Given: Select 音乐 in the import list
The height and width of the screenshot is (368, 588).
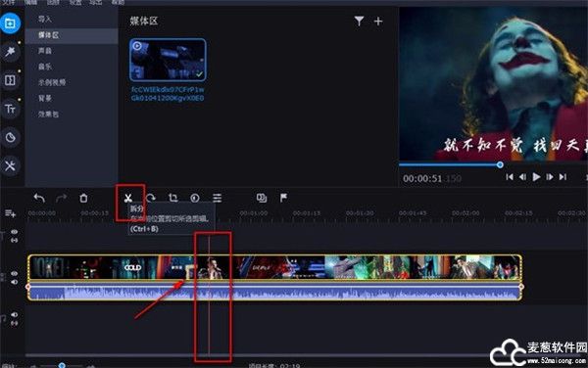Looking at the screenshot, I should tap(45, 67).
